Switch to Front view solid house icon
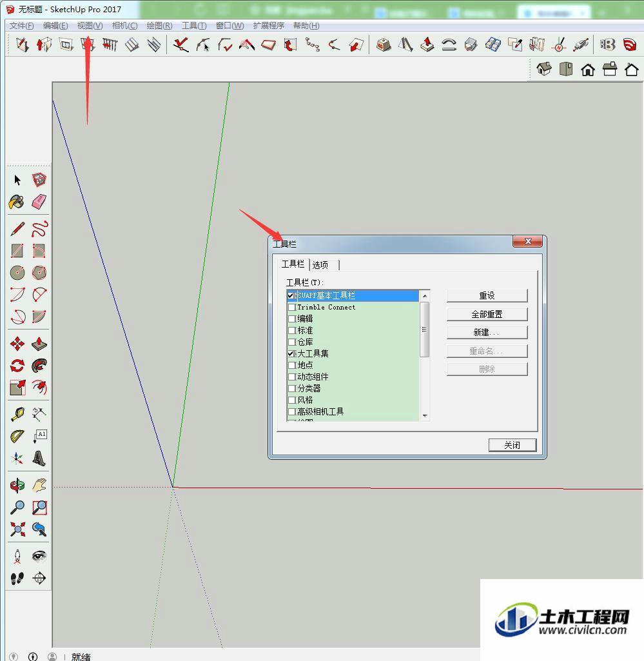644x661 pixels. point(588,69)
